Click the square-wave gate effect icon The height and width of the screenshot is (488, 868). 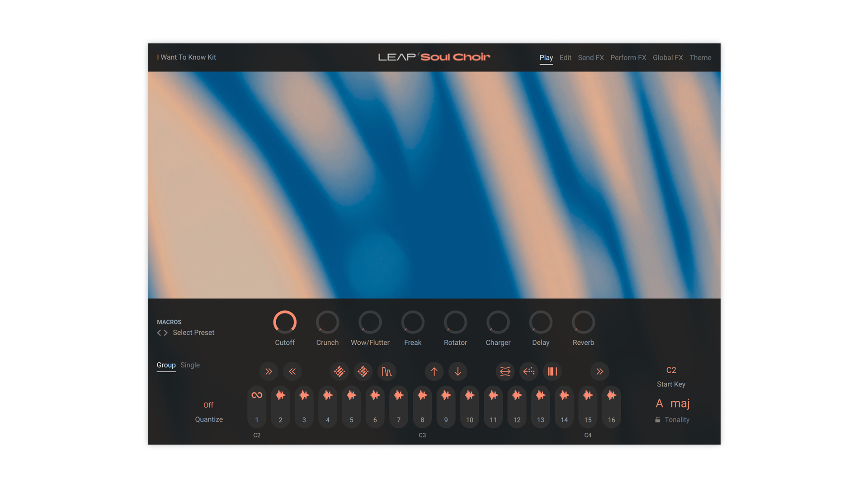[387, 371]
